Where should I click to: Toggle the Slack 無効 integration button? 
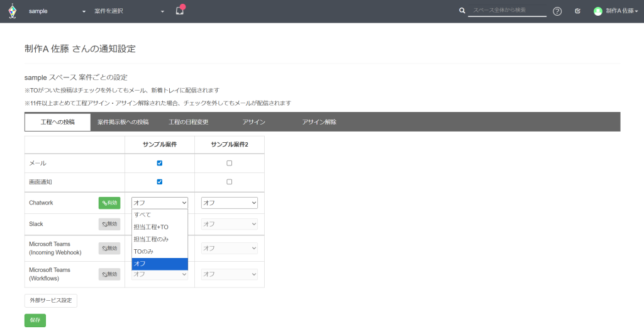point(109,224)
